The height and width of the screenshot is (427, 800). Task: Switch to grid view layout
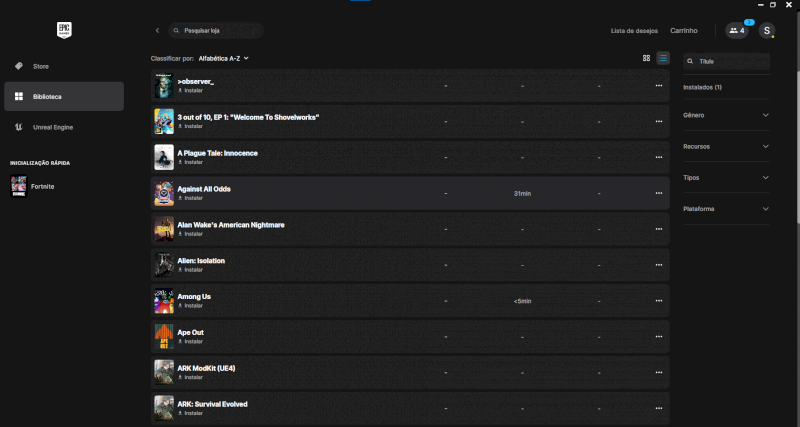point(646,58)
